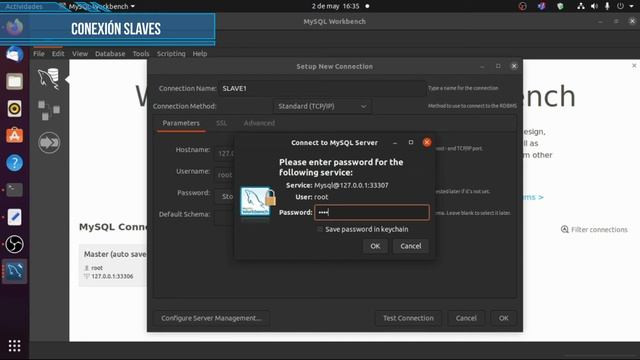Viewport: 640px width, 360px height.
Task: Select MySQL Workbench in the dock
Action: tap(14, 271)
